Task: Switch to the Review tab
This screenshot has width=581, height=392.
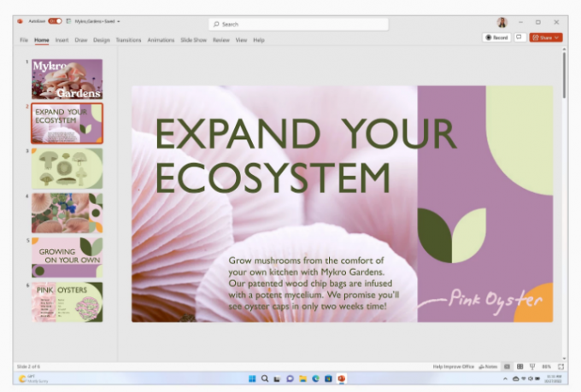Action: pyautogui.click(x=220, y=40)
